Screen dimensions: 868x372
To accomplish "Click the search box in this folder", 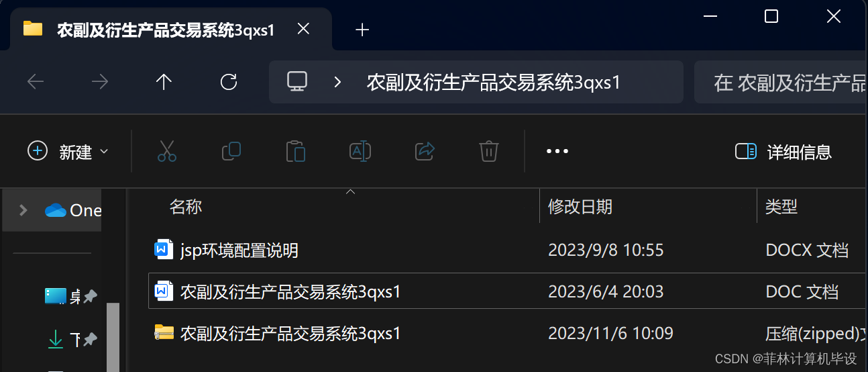I will tap(781, 82).
